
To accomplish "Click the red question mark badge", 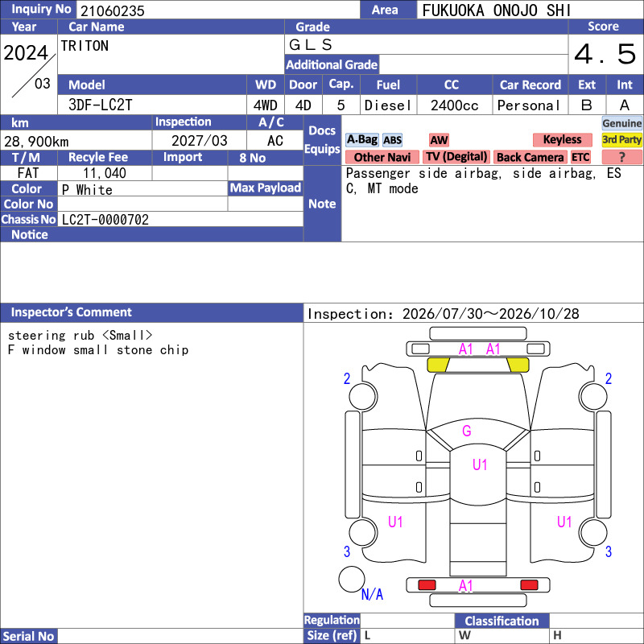I will pos(621,157).
